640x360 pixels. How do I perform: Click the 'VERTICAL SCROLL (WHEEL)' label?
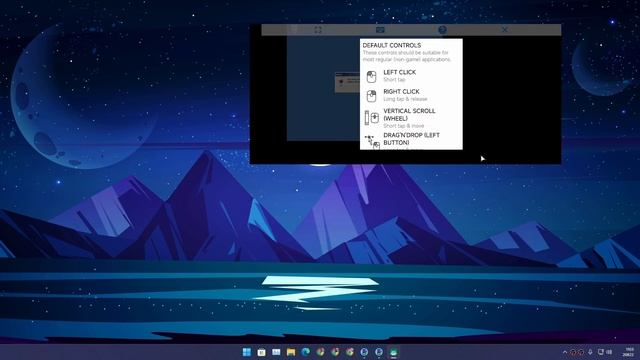409,115
